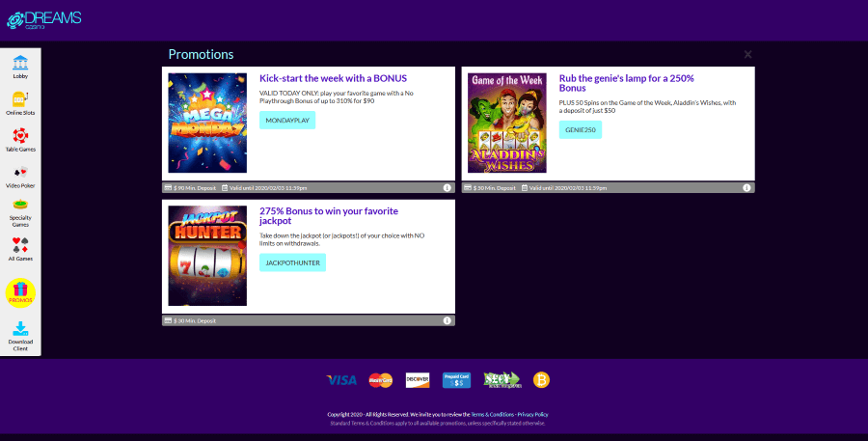868x441 pixels.
Task: Click the GENIE250 coupon button
Action: tap(581, 129)
